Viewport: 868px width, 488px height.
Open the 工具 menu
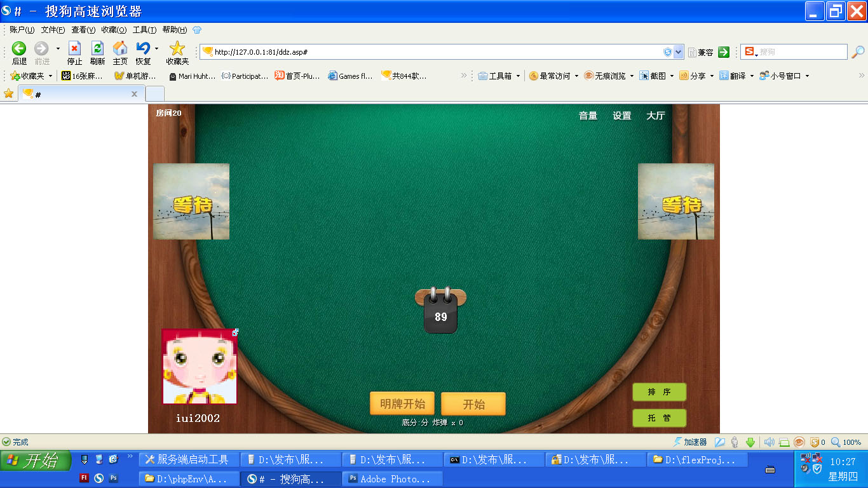[144, 30]
